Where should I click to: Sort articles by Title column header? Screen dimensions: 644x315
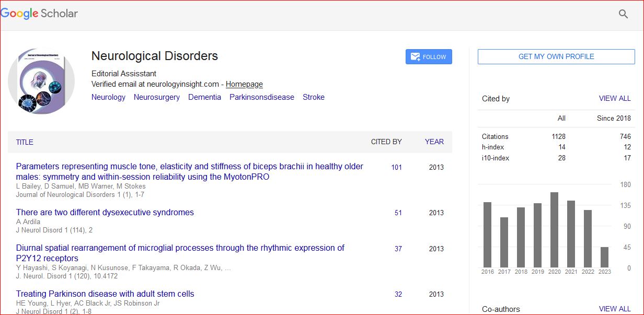click(x=25, y=142)
